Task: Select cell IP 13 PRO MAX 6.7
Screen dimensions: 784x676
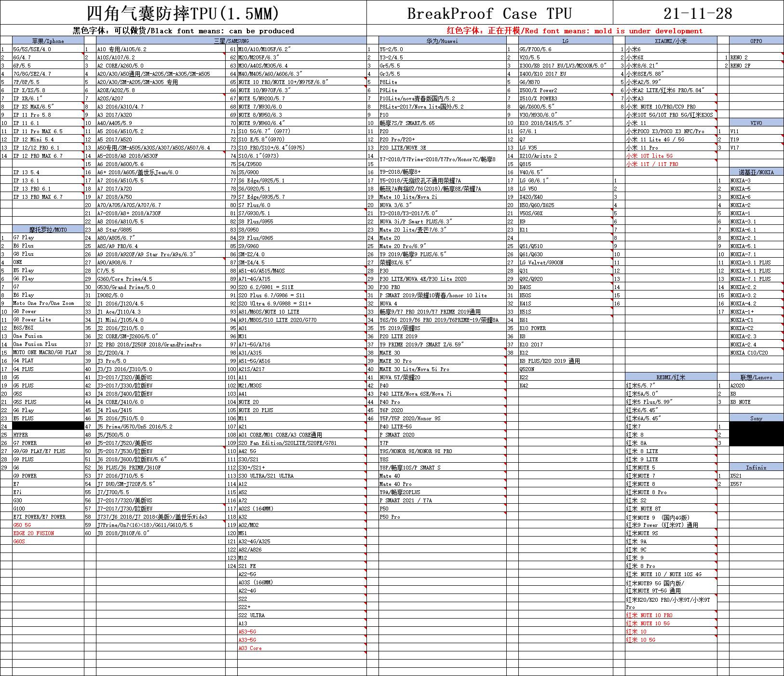Action: click(x=48, y=197)
